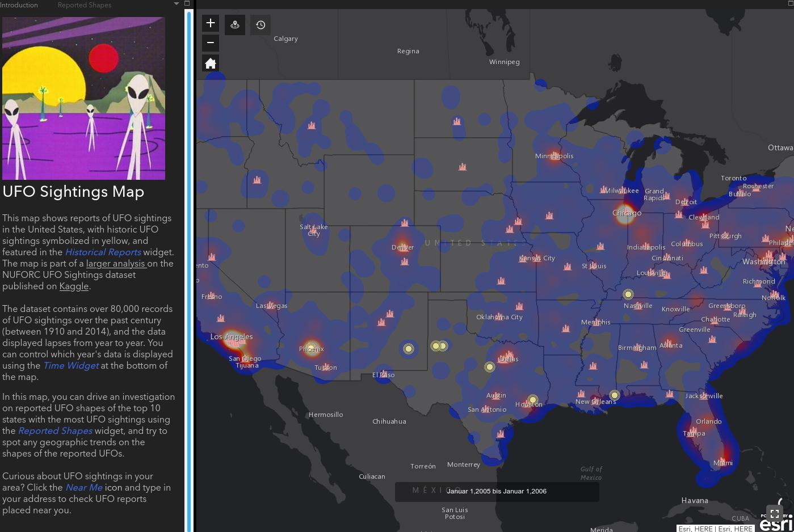Expand the sidebar dropdown caret at panel top

click(176, 5)
